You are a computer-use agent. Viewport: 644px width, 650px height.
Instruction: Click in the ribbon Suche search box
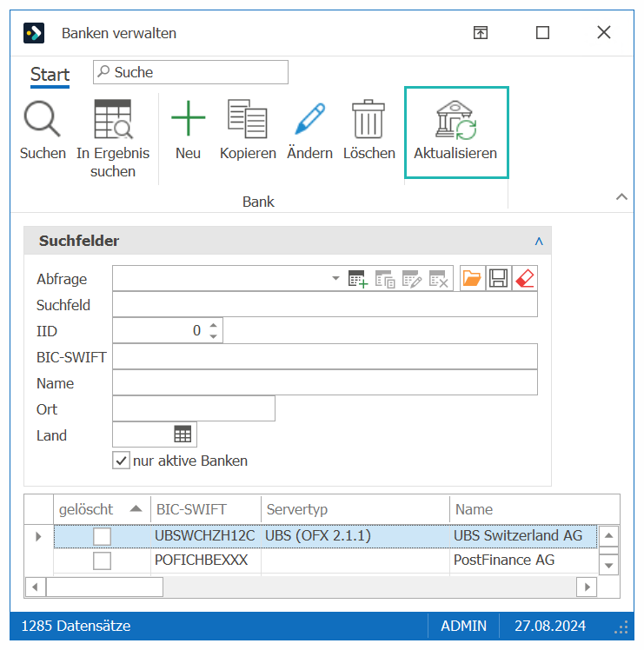[190, 72]
